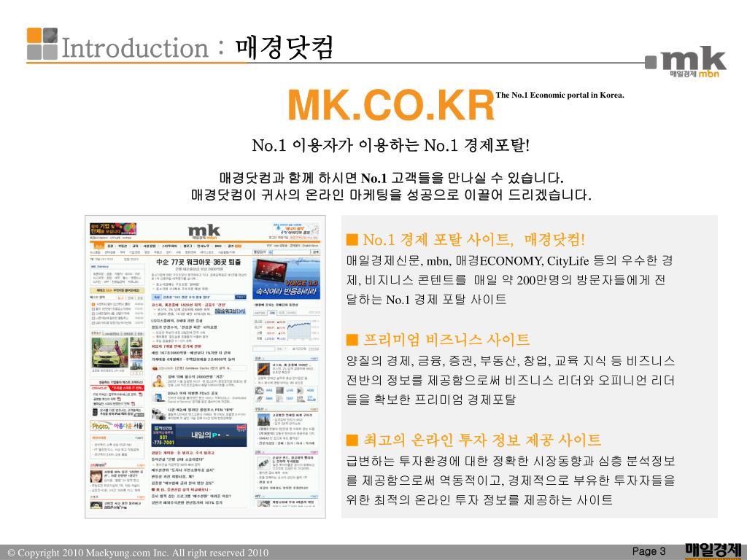Click the 기업 및 단체 banner in the screenshot
This screenshot has height=560, width=747.
click(113, 229)
